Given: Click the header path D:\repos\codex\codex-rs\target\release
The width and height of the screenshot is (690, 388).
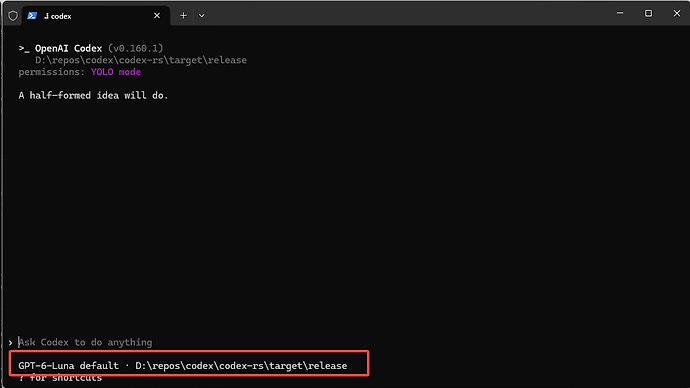Looking at the screenshot, I should click(141, 60).
